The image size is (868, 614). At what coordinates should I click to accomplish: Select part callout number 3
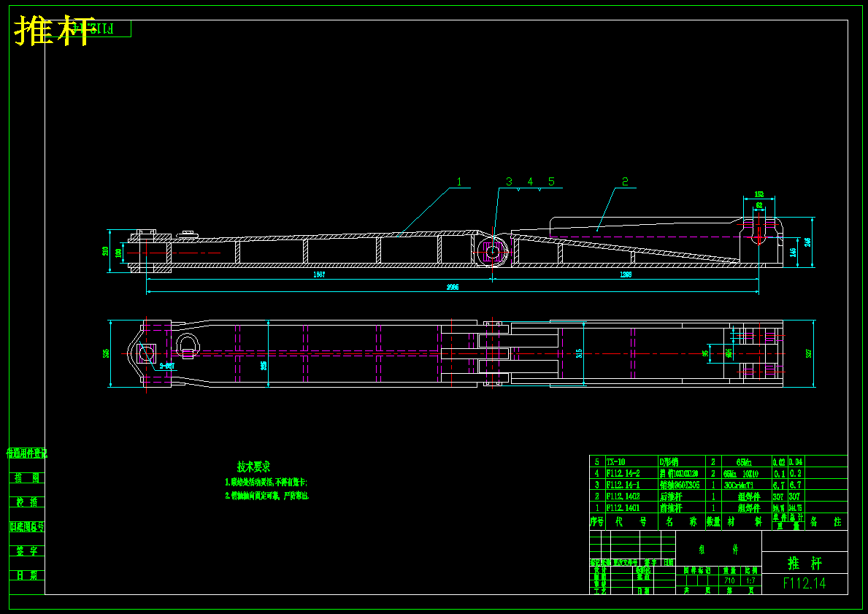coord(509,182)
